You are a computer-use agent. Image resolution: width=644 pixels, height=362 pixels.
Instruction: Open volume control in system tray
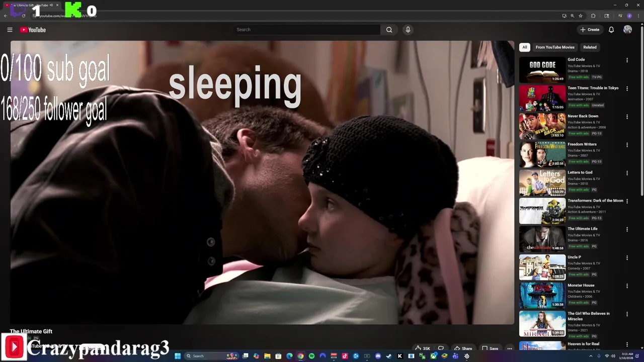pyautogui.click(x=613, y=356)
